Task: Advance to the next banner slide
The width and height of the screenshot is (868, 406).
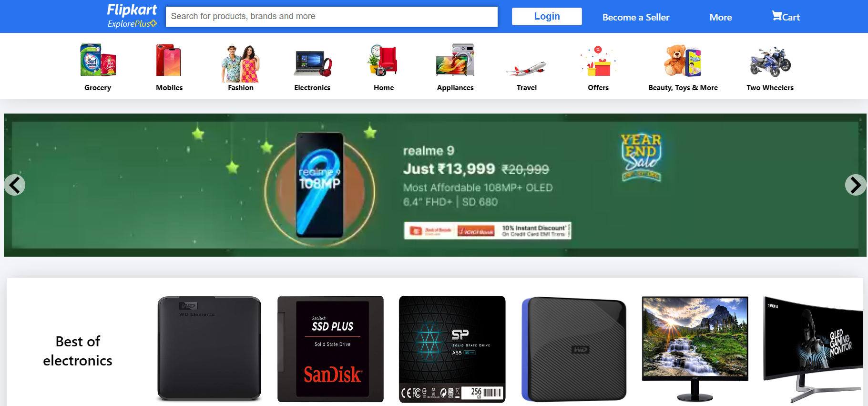Action: 856,185
